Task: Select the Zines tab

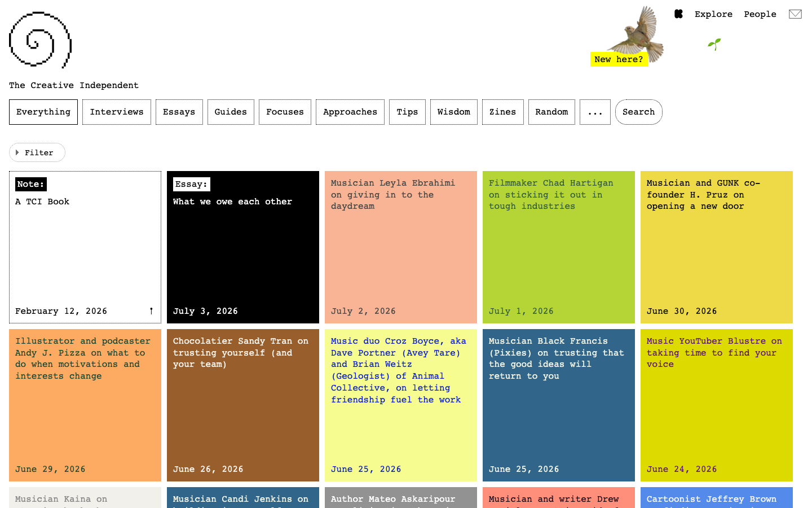Action: (x=502, y=112)
